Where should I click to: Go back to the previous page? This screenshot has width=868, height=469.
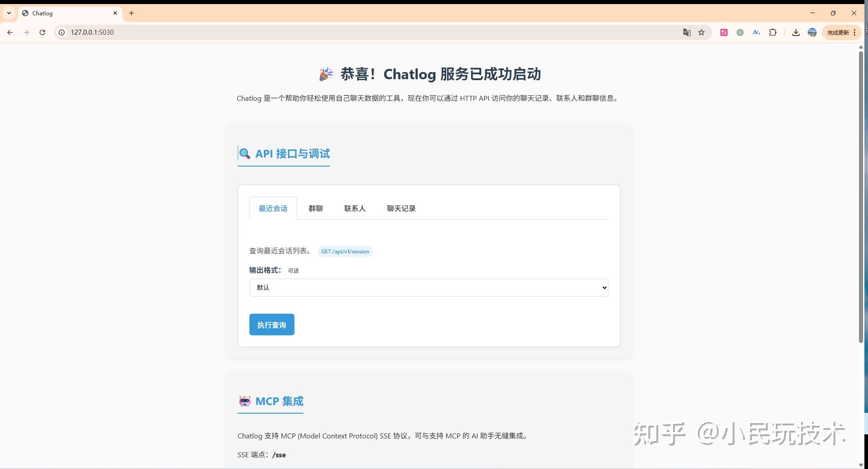pyautogui.click(x=10, y=32)
